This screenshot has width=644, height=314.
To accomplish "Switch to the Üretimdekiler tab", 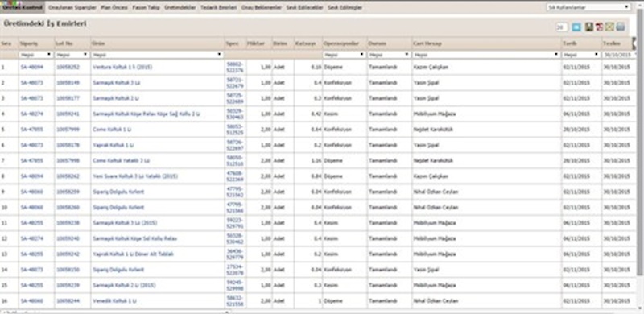I will point(180,7).
